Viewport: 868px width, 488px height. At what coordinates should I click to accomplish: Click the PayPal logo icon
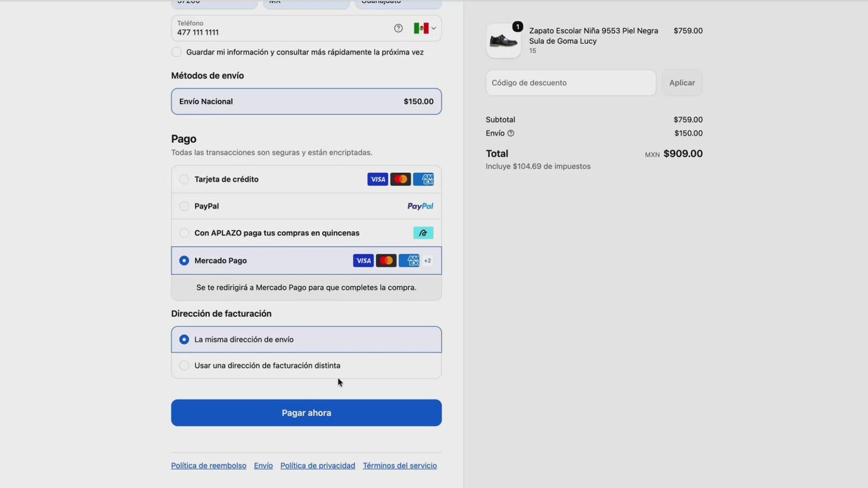pos(420,206)
